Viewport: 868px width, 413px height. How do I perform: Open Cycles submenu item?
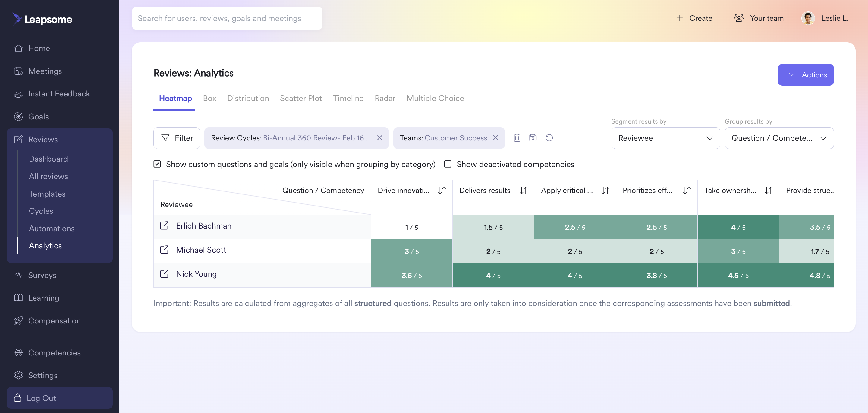pos(41,211)
